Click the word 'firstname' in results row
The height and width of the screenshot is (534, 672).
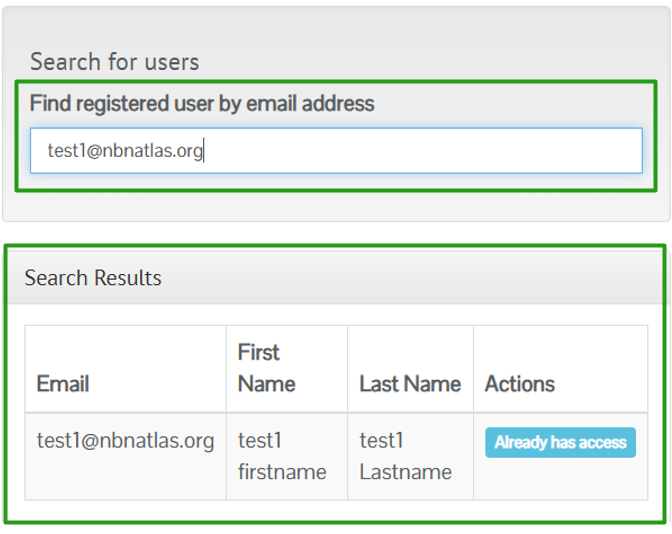[x=282, y=472]
